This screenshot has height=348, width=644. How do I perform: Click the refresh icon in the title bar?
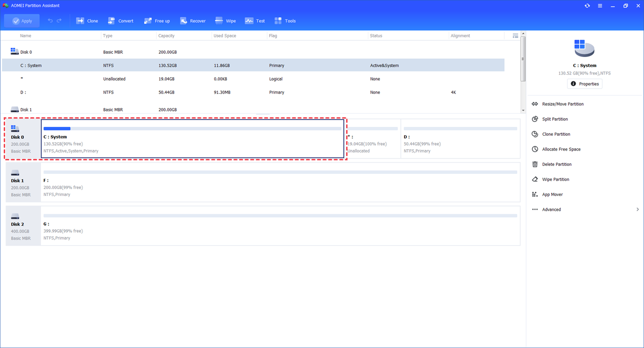click(587, 6)
